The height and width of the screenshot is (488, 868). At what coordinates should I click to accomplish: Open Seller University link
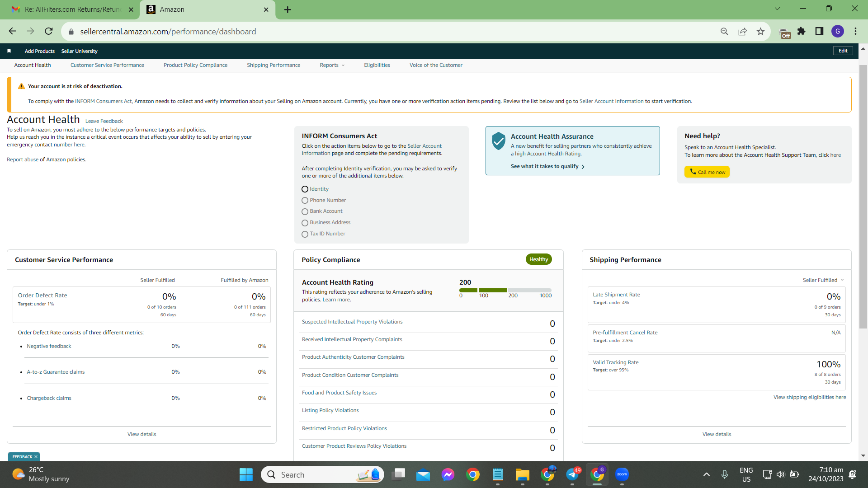pyautogui.click(x=80, y=52)
